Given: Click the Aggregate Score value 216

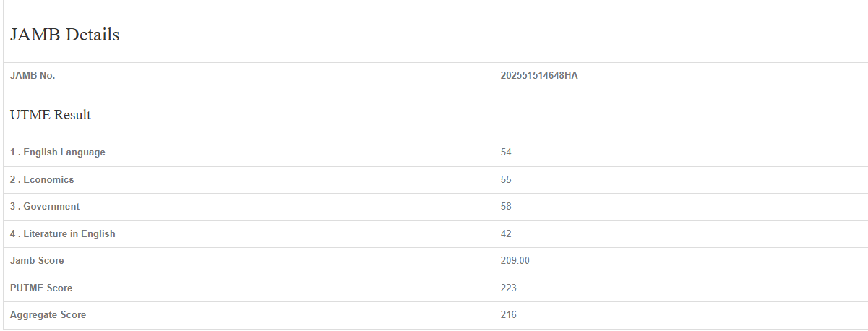Looking at the screenshot, I should pyautogui.click(x=508, y=315).
